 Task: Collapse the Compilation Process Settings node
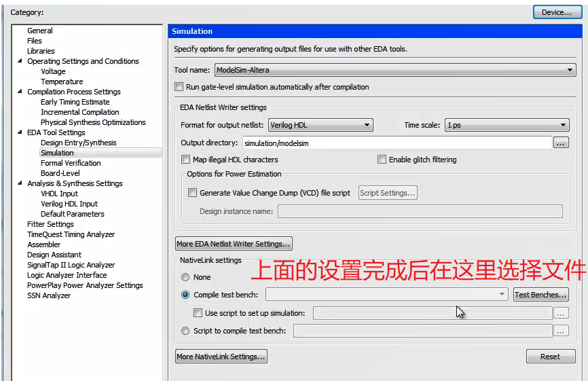[20, 92]
